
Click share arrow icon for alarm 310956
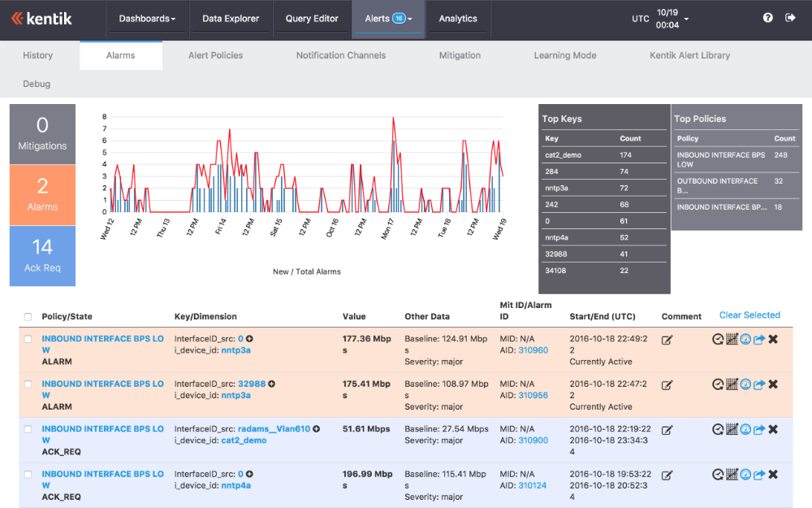click(759, 384)
